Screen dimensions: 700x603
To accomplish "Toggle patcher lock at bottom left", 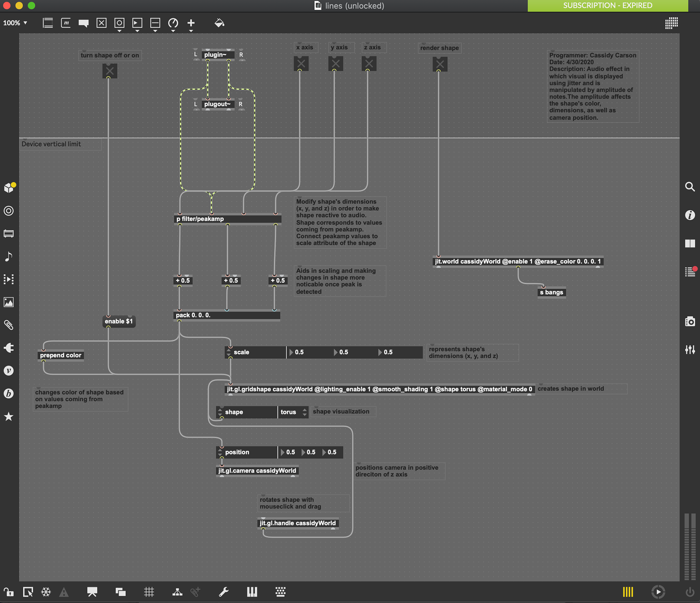I will pyautogui.click(x=9, y=592).
